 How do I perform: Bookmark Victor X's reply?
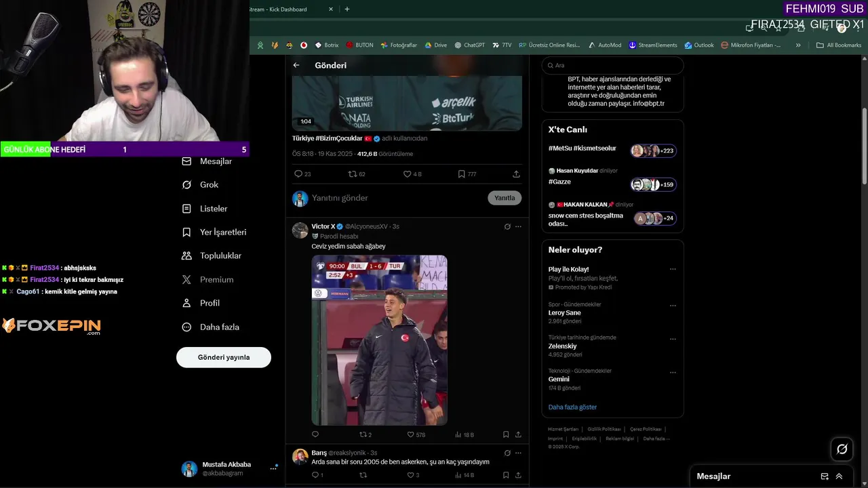506,434
